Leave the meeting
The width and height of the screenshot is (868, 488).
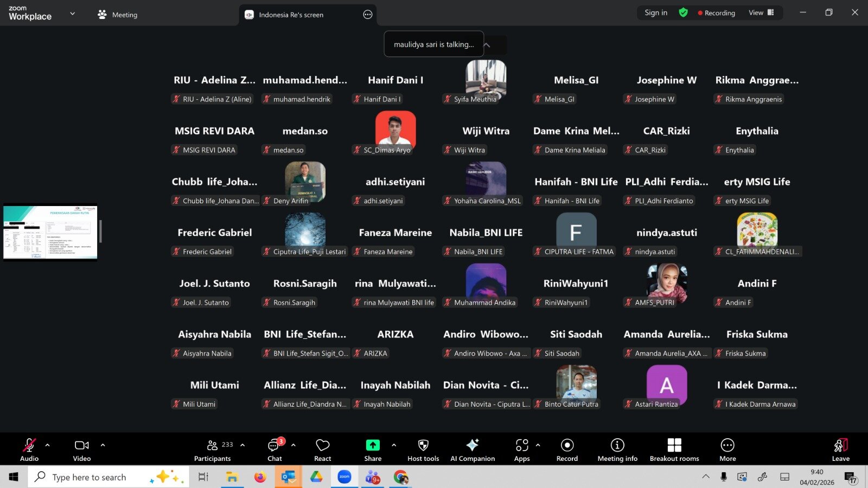[840, 450]
